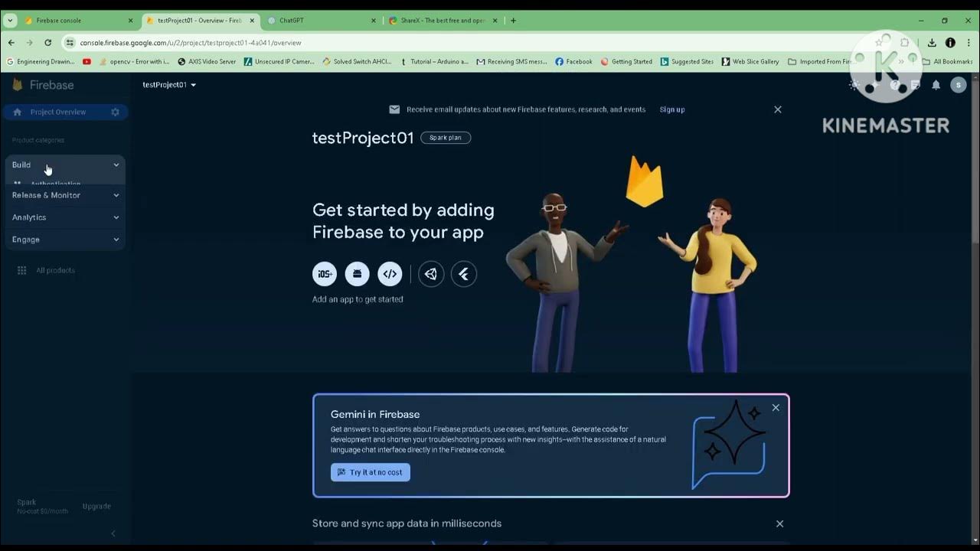Open Suggested Sites bookmark

[687, 61]
